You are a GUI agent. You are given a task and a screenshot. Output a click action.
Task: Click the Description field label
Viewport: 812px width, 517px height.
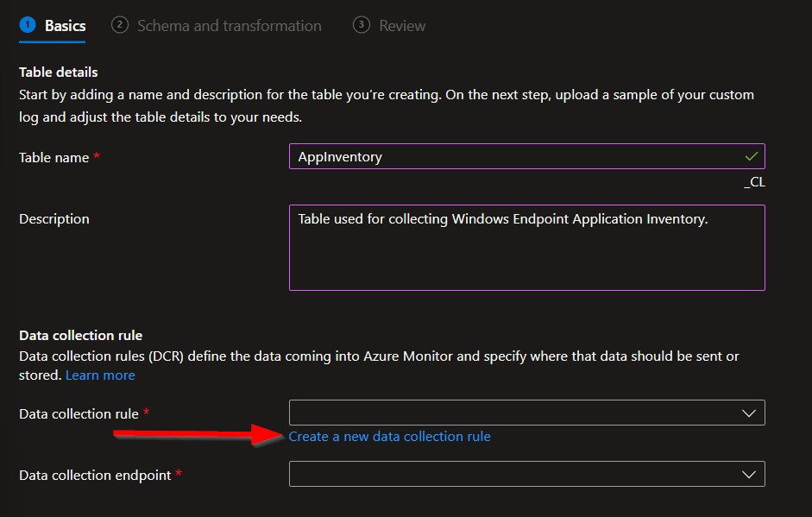[x=54, y=219]
